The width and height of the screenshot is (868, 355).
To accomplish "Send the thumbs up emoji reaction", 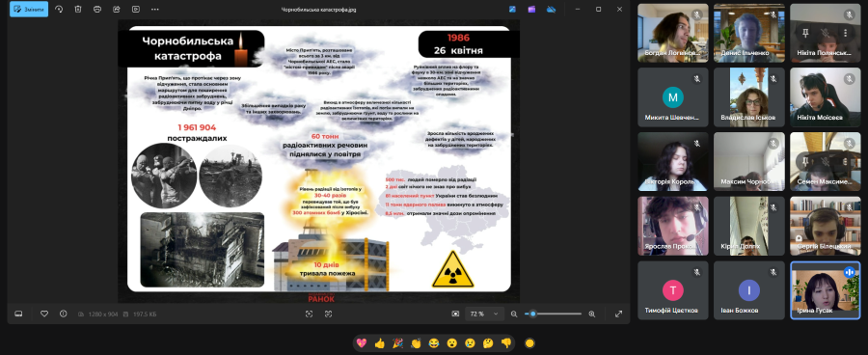I will click(x=379, y=343).
